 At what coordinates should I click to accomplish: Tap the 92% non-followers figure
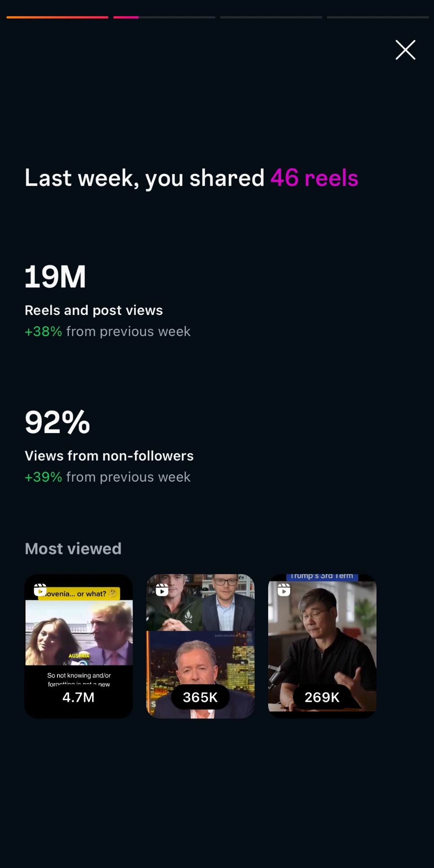(58, 422)
